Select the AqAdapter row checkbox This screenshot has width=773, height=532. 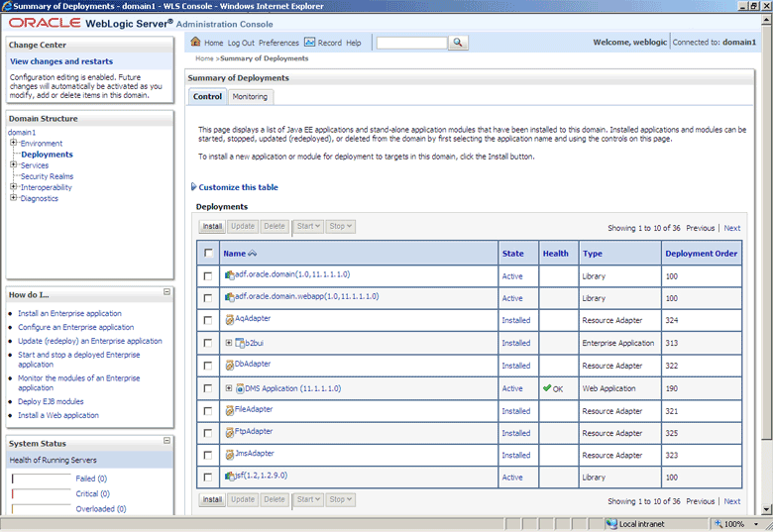pos(208,320)
